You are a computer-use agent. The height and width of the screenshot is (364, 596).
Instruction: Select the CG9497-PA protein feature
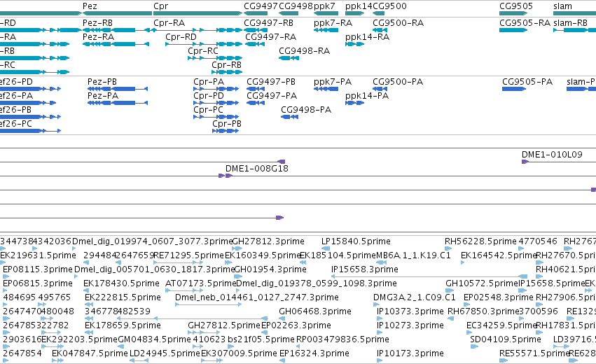(x=256, y=103)
